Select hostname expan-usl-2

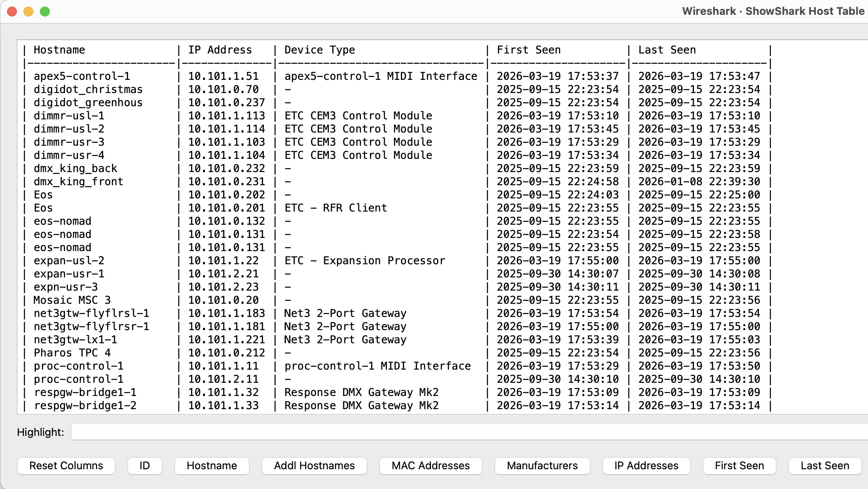[x=69, y=261]
